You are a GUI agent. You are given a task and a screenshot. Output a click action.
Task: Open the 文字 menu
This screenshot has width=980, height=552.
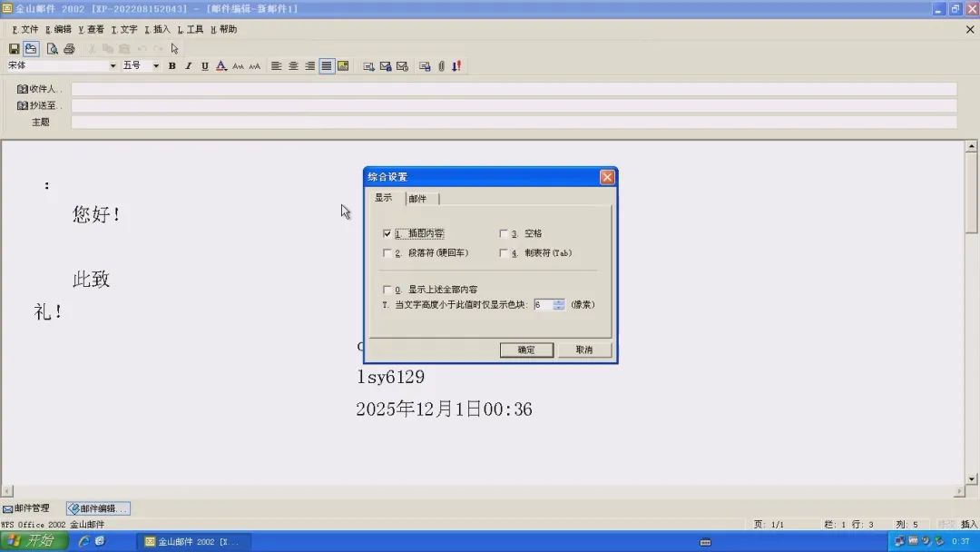point(124,29)
